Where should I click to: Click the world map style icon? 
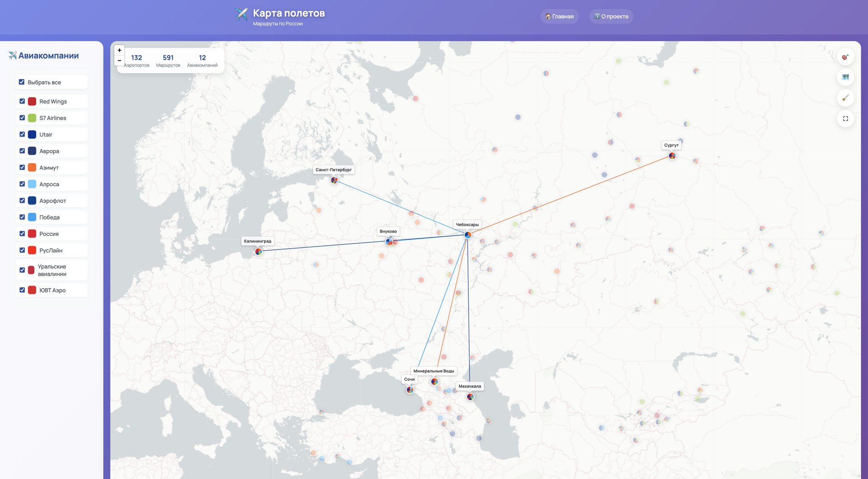(x=845, y=77)
